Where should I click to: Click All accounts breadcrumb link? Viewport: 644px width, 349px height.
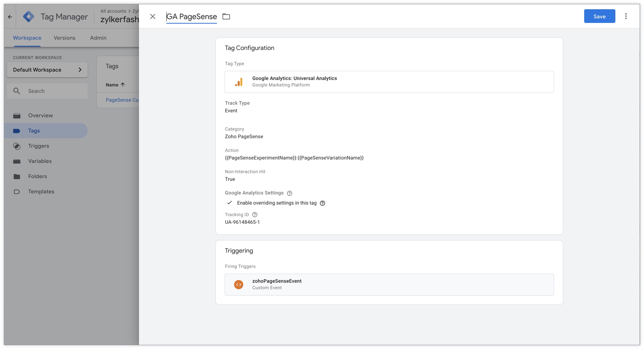coord(113,11)
